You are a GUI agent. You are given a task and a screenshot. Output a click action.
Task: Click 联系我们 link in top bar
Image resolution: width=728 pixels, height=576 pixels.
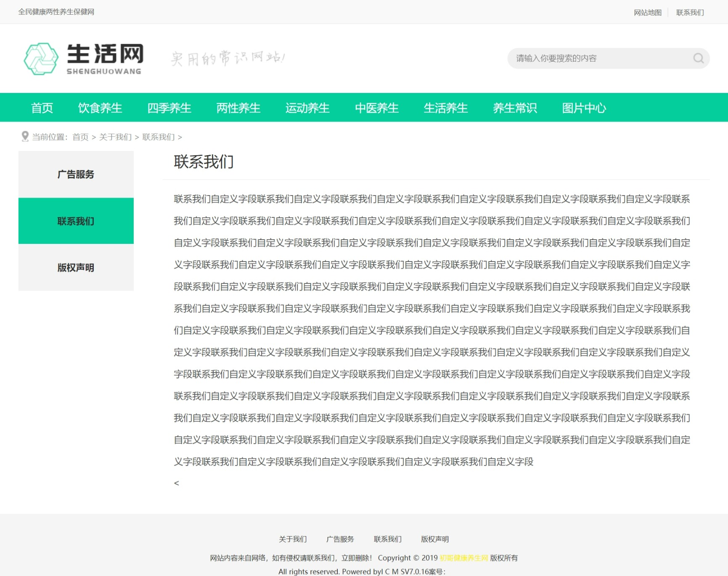coord(690,13)
